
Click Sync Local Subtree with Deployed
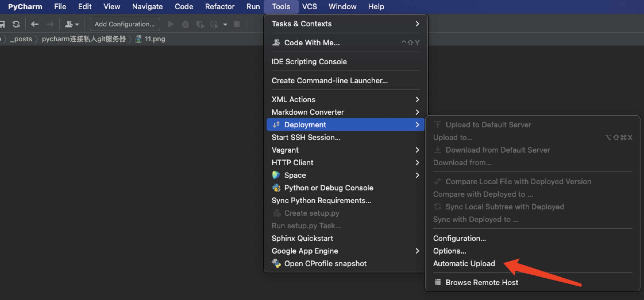(533, 207)
